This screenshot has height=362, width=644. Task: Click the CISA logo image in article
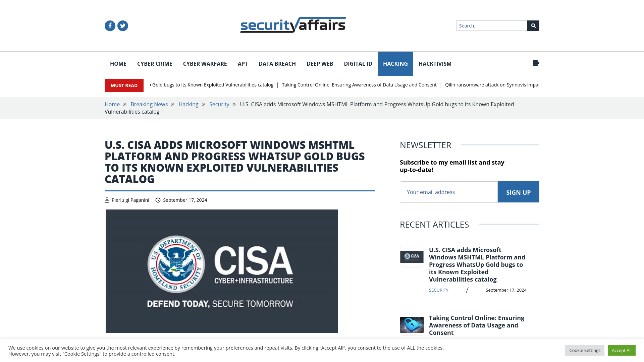click(222, 270)
